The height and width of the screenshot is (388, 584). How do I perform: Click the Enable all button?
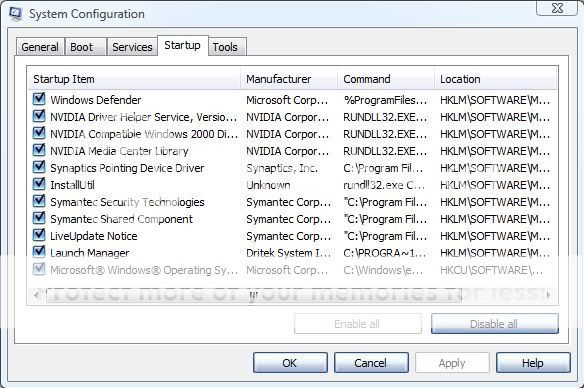coord(358,324)
